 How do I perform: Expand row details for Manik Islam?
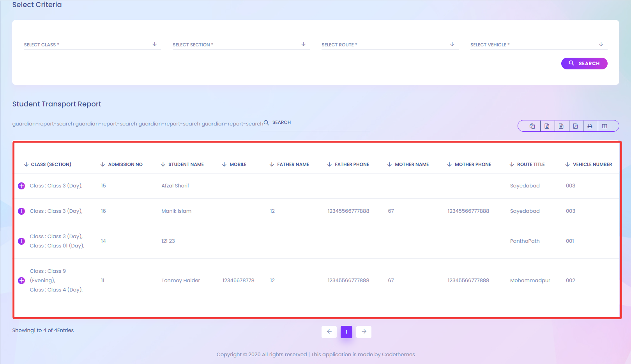coord(21,211)
